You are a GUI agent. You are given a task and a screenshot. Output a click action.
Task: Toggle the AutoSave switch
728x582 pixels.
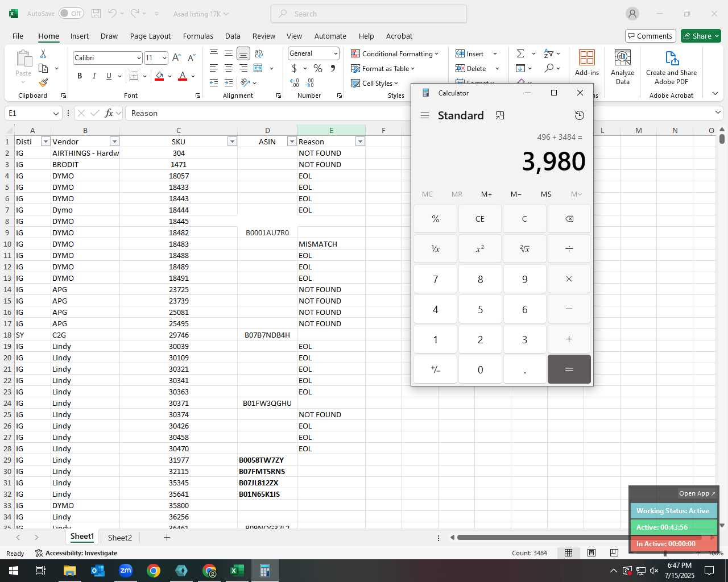[71, 14]
